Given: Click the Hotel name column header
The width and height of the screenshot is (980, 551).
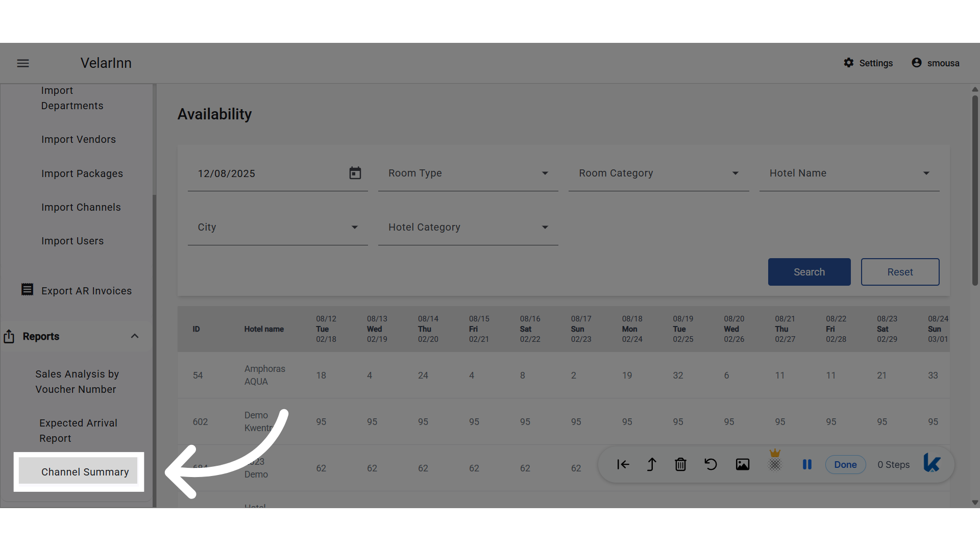Looking at the screenshot, I should pyautogui.click(x=264, y=329).
